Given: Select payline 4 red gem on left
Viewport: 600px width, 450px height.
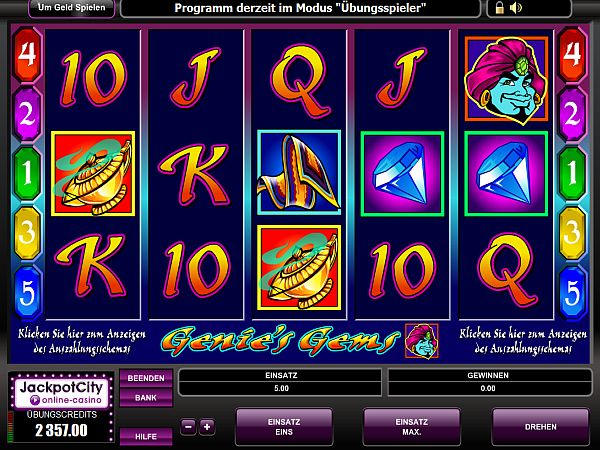Looking at the screenshot, I should pyautogui.click(x=27, y=54).
